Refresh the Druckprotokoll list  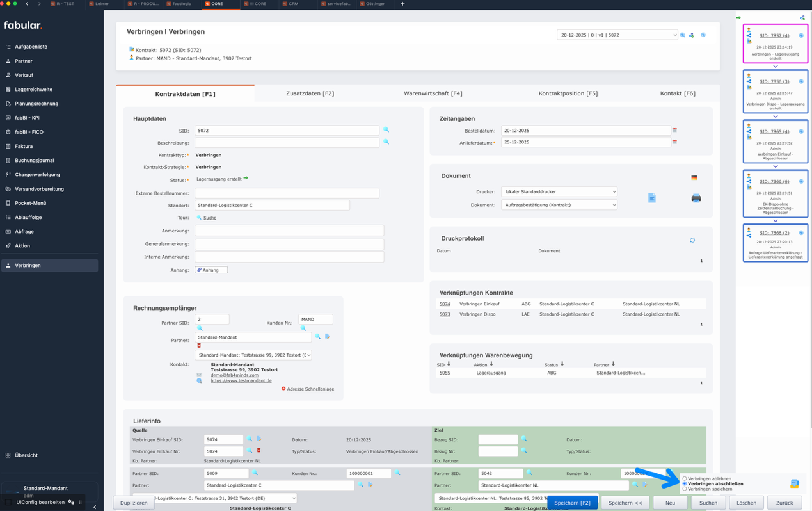coord(692,241)
